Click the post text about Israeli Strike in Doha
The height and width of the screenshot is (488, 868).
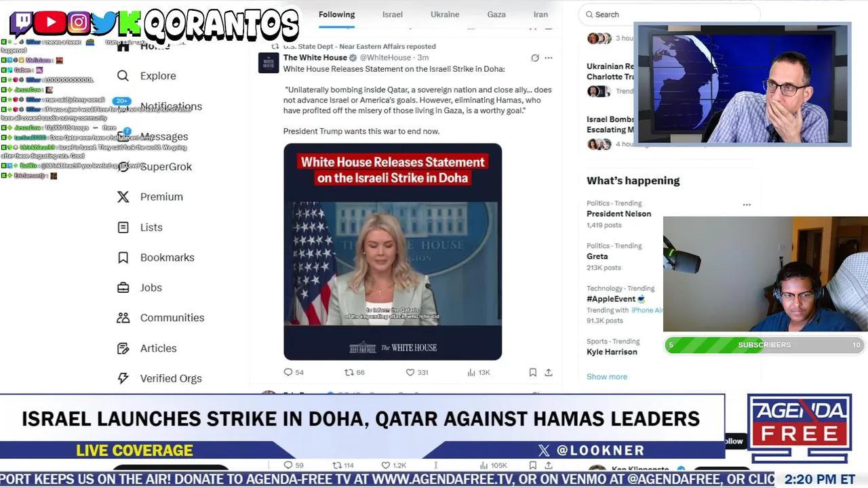tap(394, 69)
